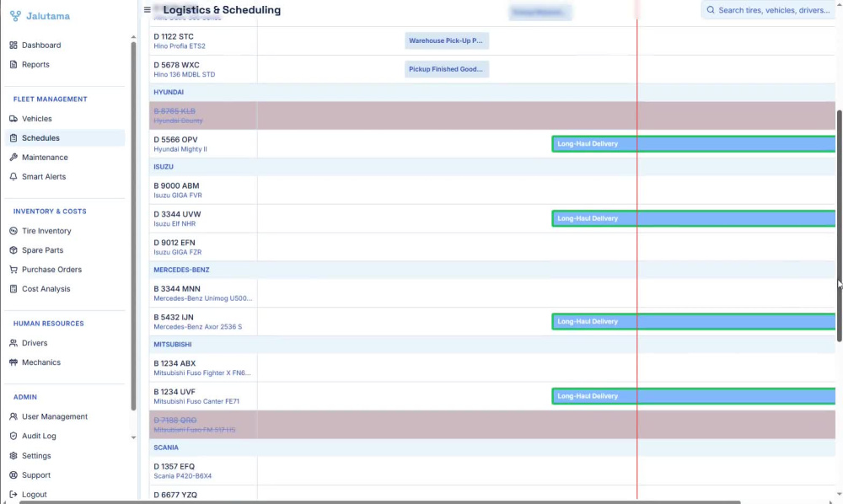Click the Logout icon
The width and height of the screenshot is (843, 504).
(13, 495)
